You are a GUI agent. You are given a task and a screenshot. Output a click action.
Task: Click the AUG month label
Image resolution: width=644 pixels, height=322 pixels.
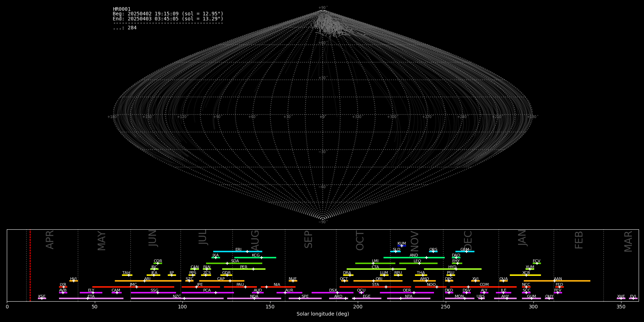click(255, 241)
